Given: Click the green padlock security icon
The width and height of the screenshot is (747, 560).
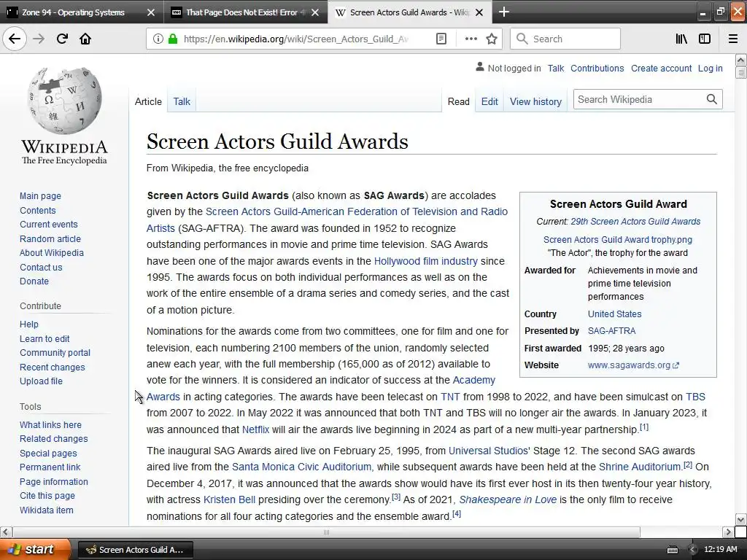Looking at the screenshot, I should 173,39.
